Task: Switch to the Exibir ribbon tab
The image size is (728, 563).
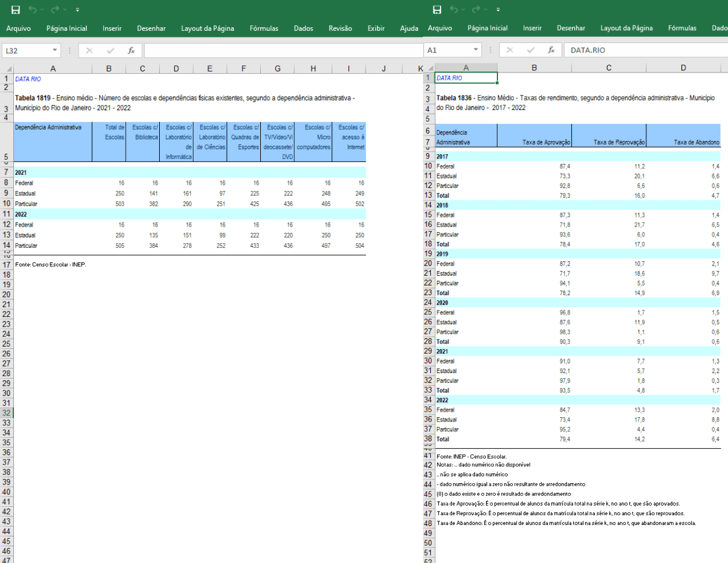Action: [x=376, y=28]
